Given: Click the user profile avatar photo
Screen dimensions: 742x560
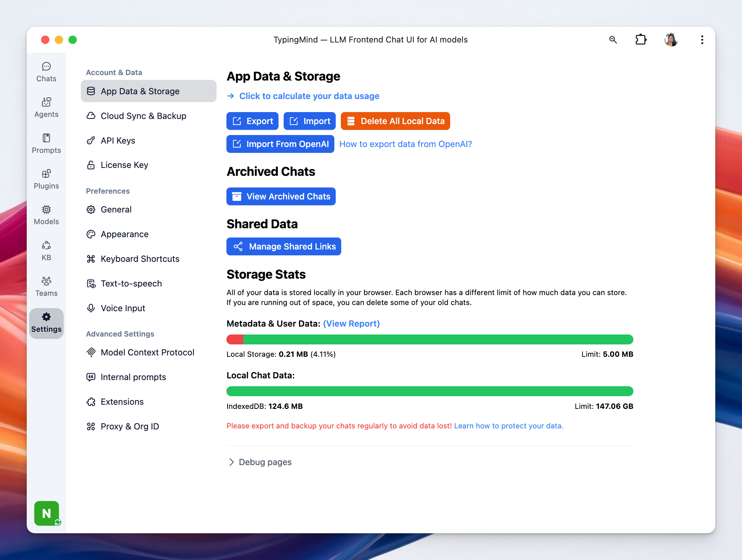Looking at the screenshot, I should coord(671,40).
